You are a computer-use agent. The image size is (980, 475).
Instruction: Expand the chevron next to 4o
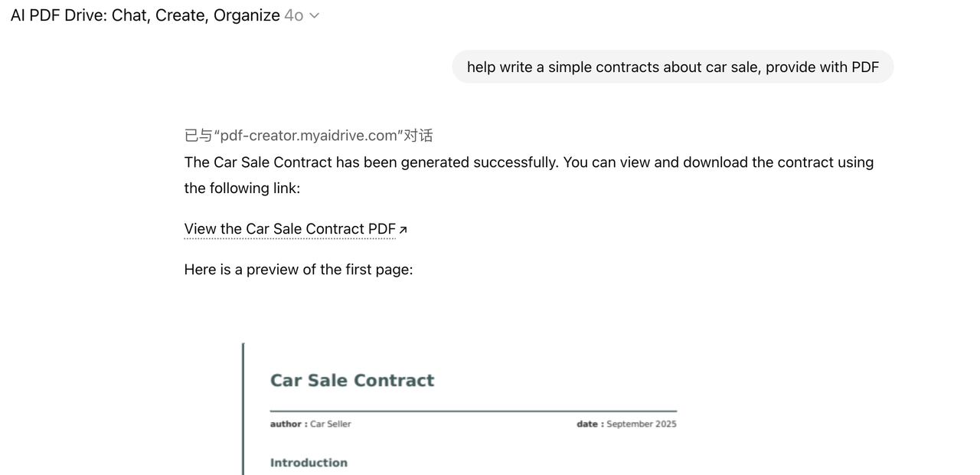point(314,15)
